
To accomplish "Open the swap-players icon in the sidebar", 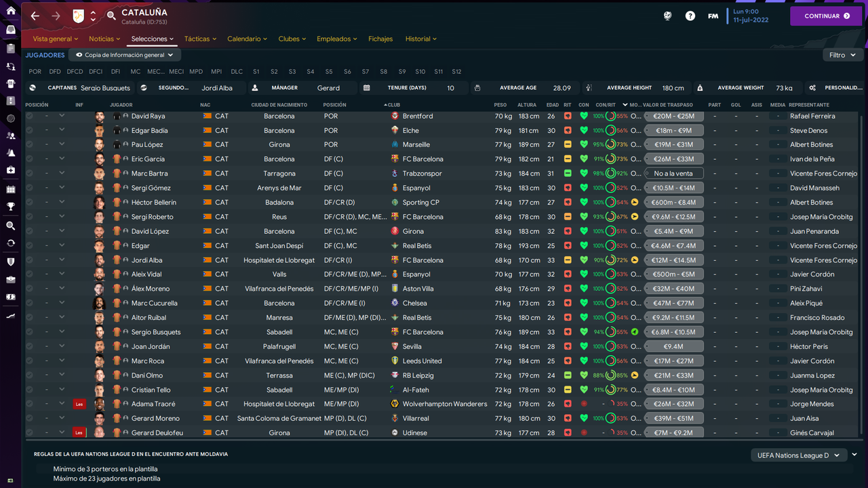I will tap(10, 66).
